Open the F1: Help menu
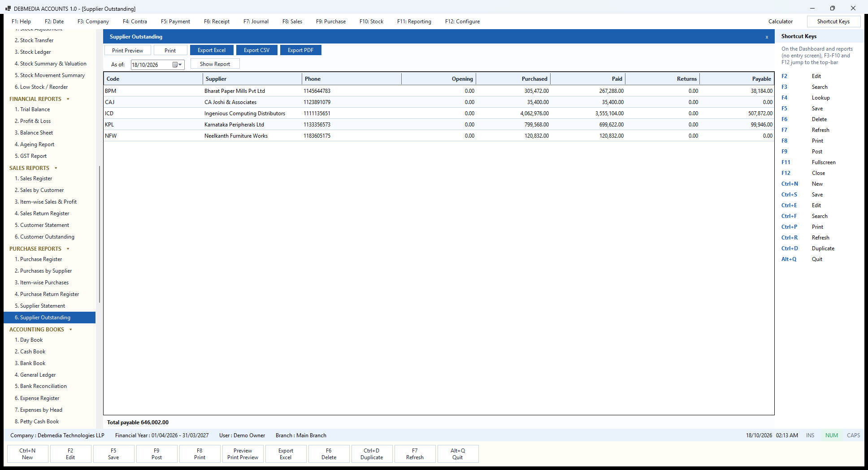The image size is (868, 470). point(22,22)
